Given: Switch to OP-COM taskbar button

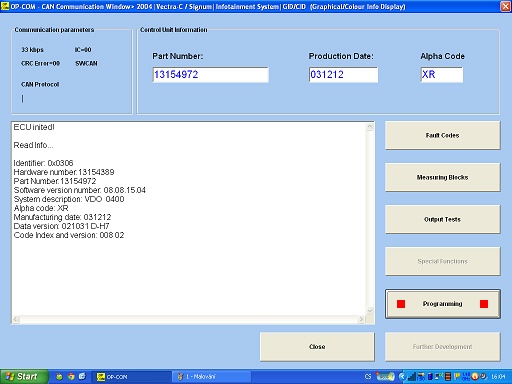Looking at the screenshot, I should (131, 377).
